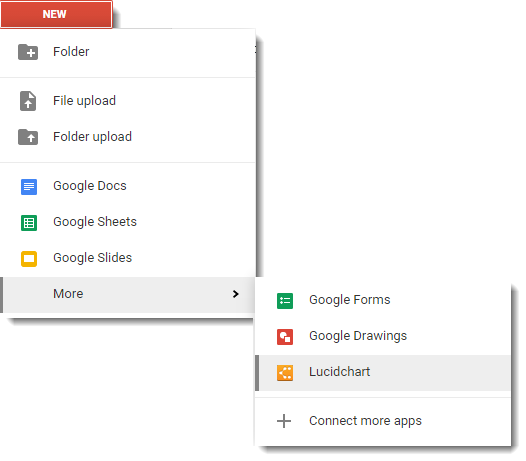Click the green Google Forms icon

click(285, 301)
